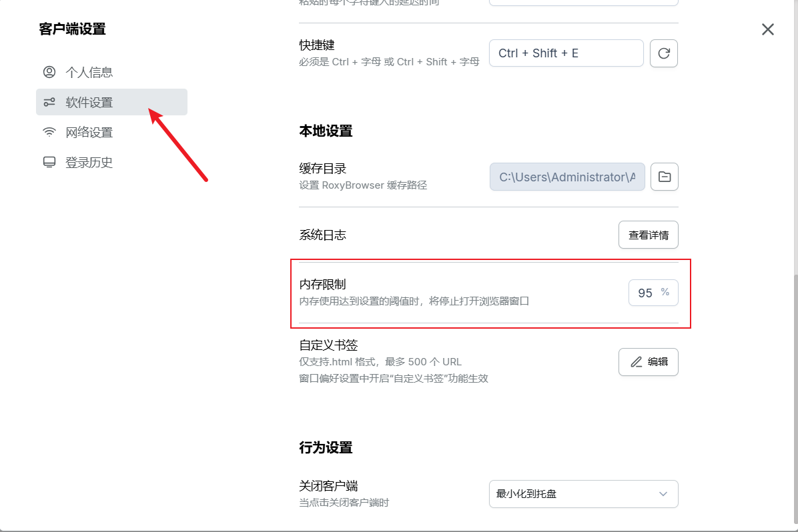Viewport: 798px width, 532px height.
Task: Click the pencil icon for 自定义书签
Action: coord(637,362)
